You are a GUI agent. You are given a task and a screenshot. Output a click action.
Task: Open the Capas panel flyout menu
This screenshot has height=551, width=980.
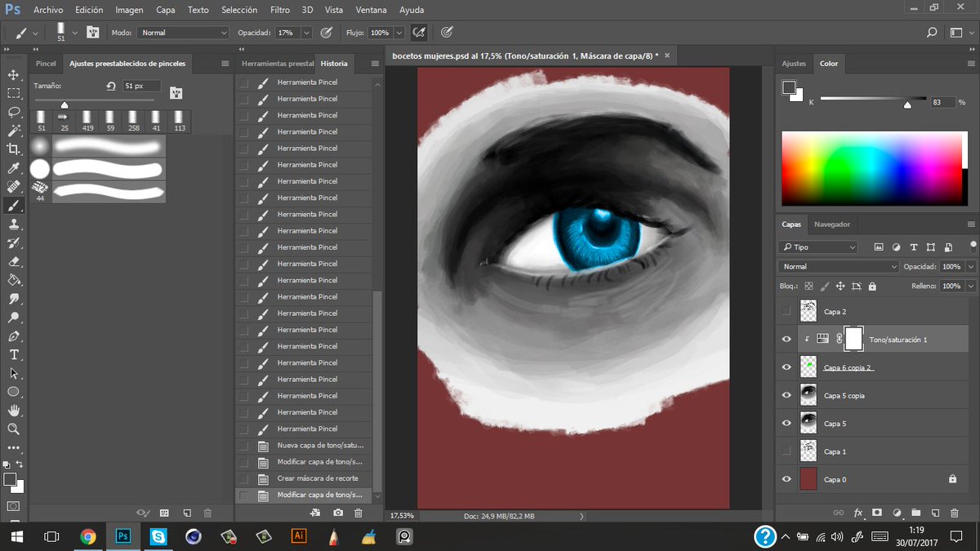click(x=971, y=224)
